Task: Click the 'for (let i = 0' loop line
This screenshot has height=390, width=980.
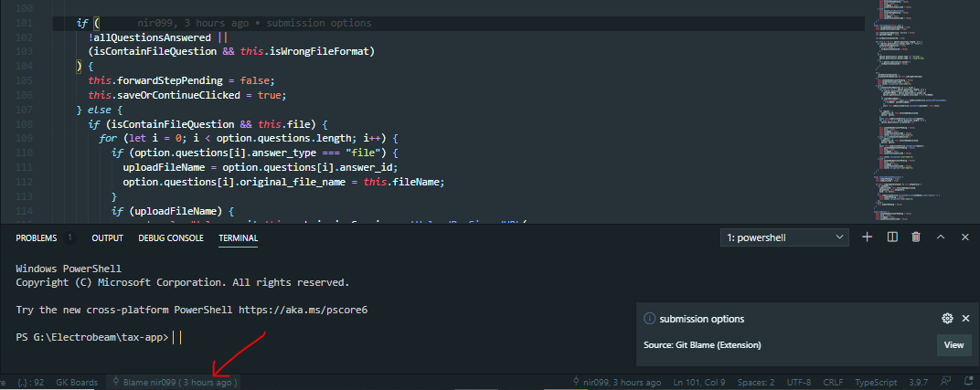Action: pos(249,139)
